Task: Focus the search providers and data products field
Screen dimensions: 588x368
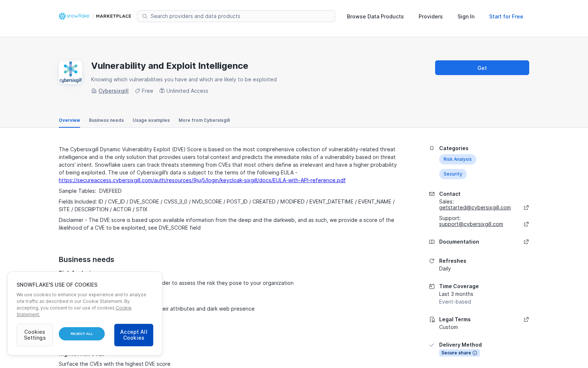Action: tap(236, 16)
